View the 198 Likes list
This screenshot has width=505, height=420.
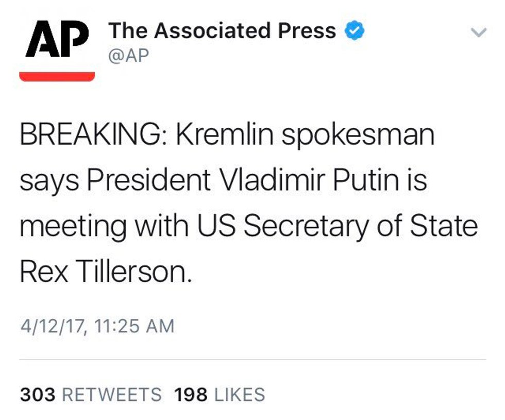[220, 395]
